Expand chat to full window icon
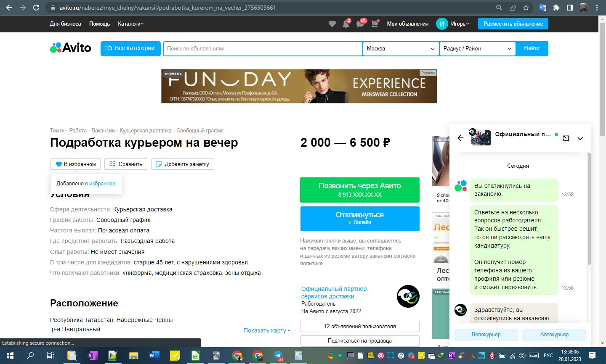The width and height of the screenshot is (606, 364). point(566,138)
